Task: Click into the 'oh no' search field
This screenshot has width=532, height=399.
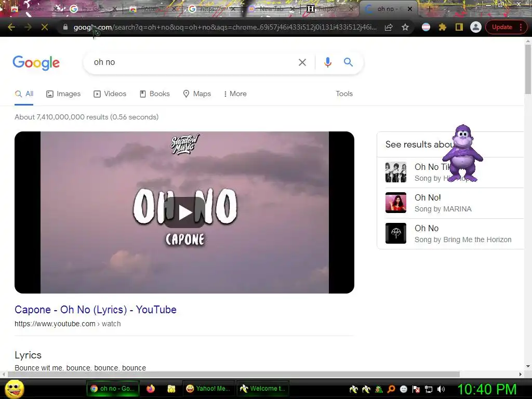Action: click(193, 62)
